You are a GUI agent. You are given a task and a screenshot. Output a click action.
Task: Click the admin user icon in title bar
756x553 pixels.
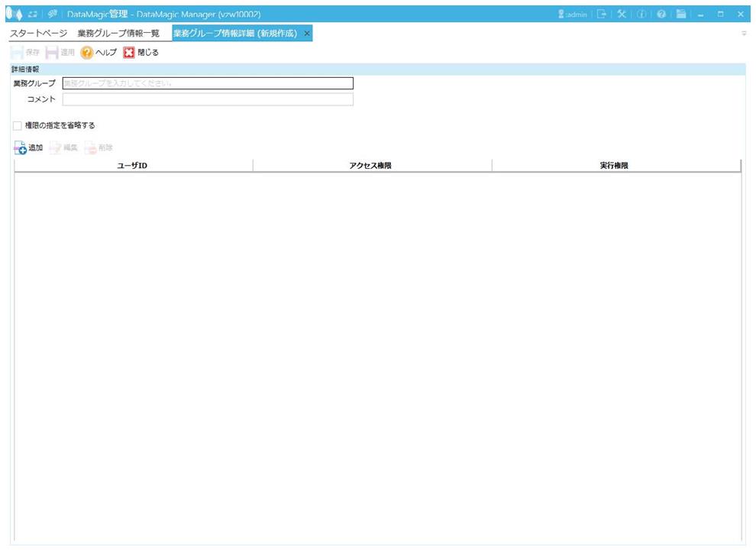point(562,14)
